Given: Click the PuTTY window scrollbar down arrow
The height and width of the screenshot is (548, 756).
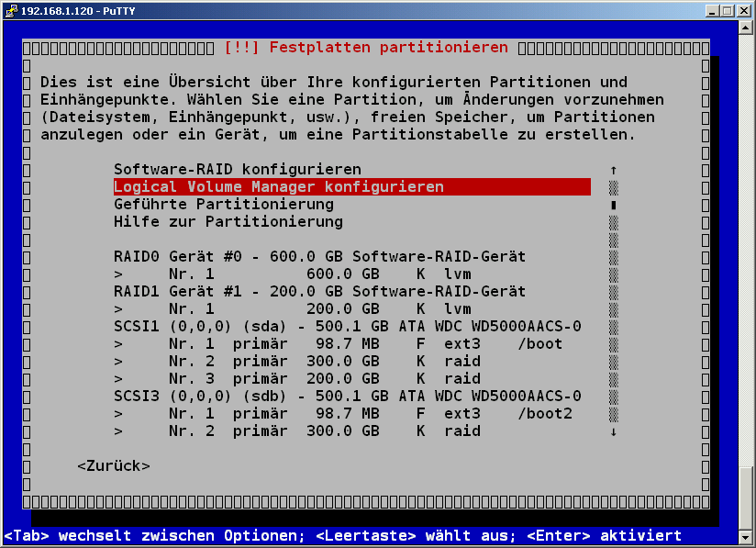Looking at the screenshot, I should pyautogui.click(x=747, y=539).
